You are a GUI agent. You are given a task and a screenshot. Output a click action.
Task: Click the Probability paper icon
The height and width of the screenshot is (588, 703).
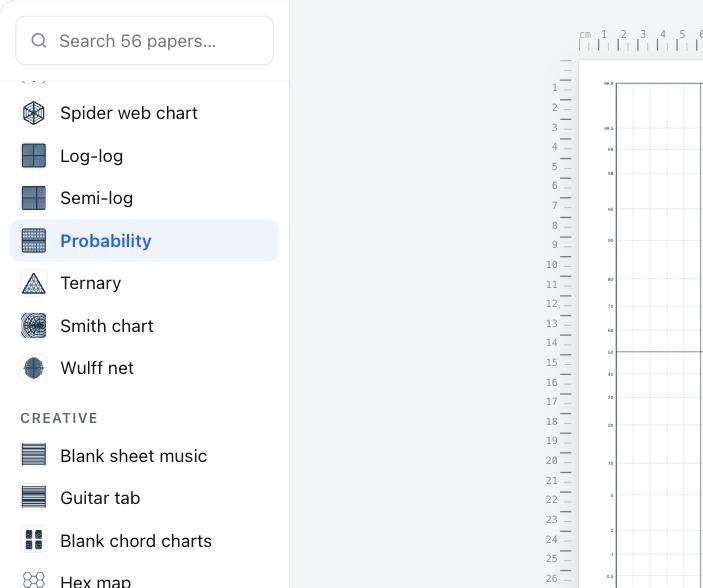point(34,240)
